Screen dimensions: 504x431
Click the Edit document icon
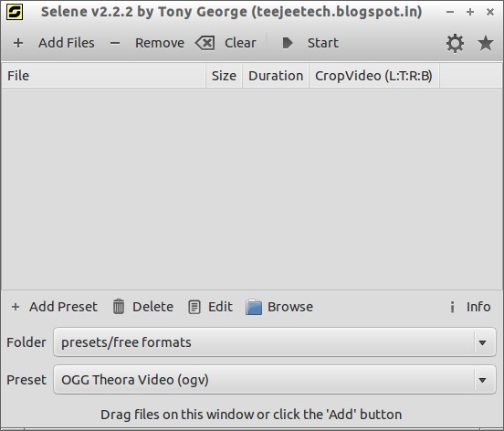point(194,307)
